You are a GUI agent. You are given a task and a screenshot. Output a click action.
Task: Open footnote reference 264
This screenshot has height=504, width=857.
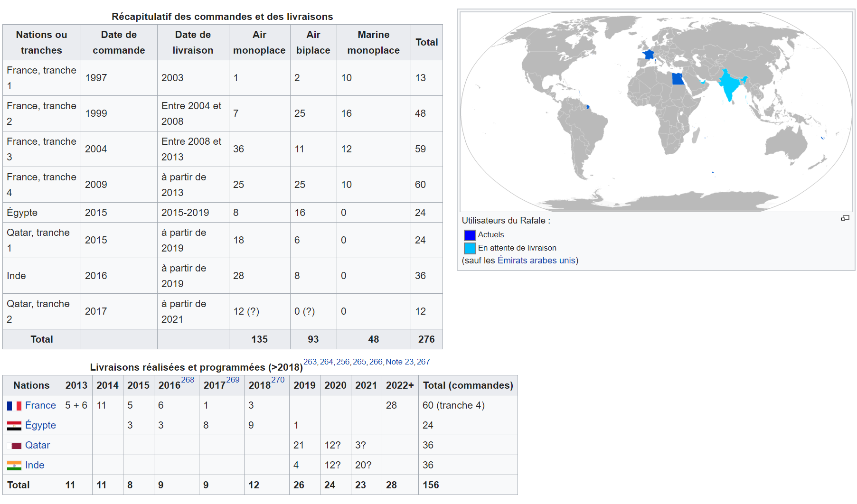327,362
